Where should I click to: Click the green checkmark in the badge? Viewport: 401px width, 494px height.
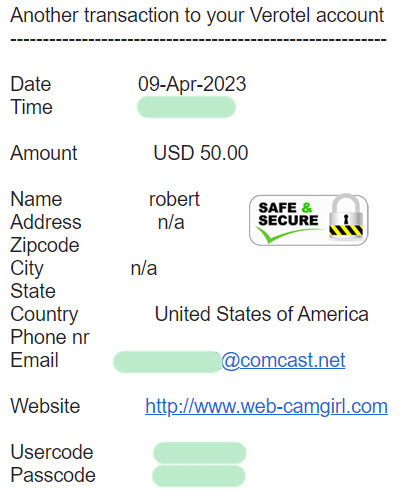pyautogui.click(x=287, y=234)
